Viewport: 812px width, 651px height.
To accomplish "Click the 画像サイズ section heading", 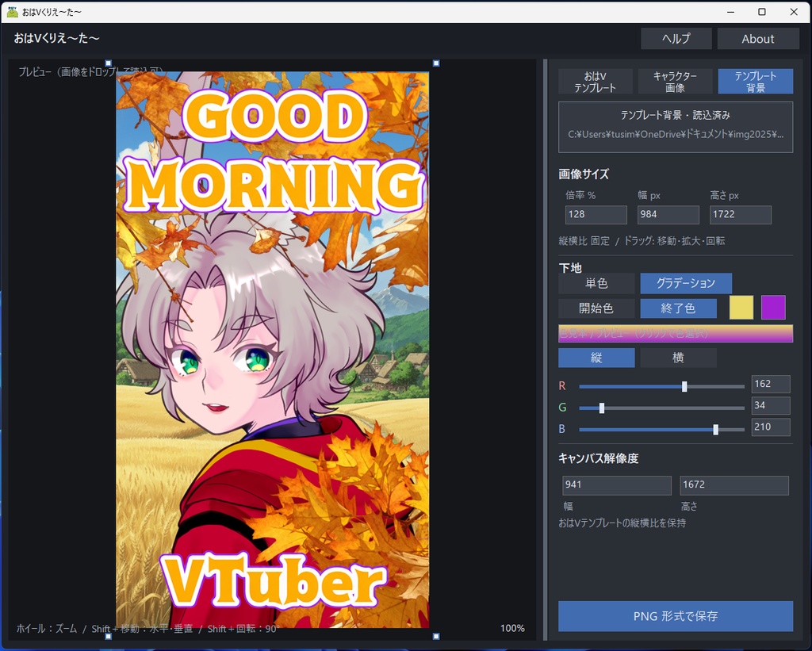I will pyautogui.click(x=584, y=174).
